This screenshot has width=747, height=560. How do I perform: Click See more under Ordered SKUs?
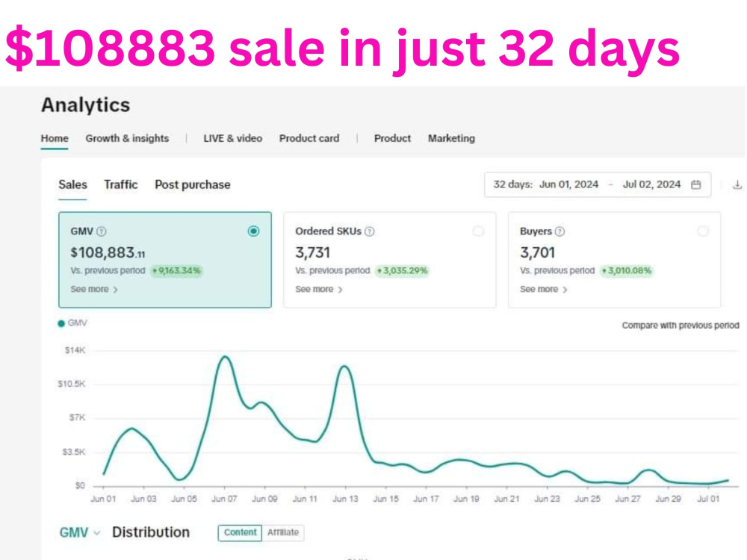click(319, 289)
